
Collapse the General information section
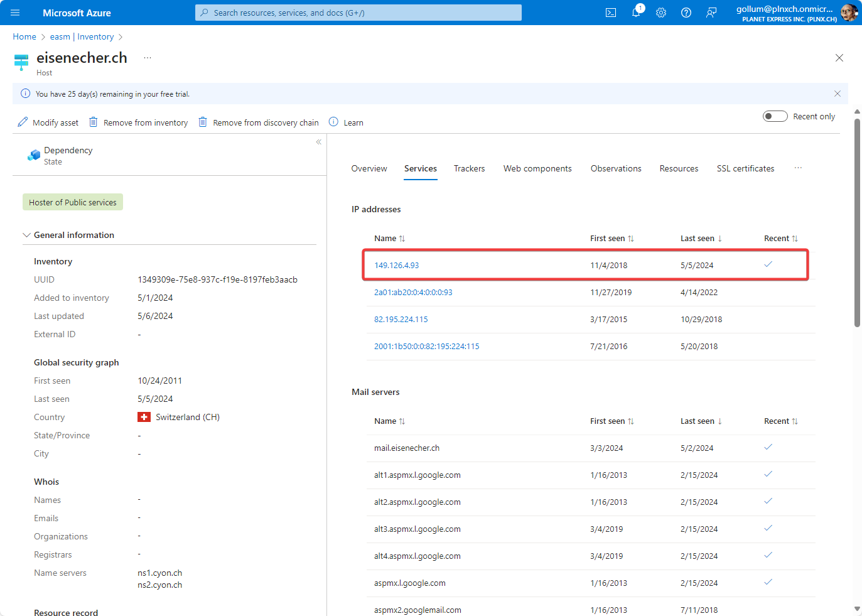[27, 235]
